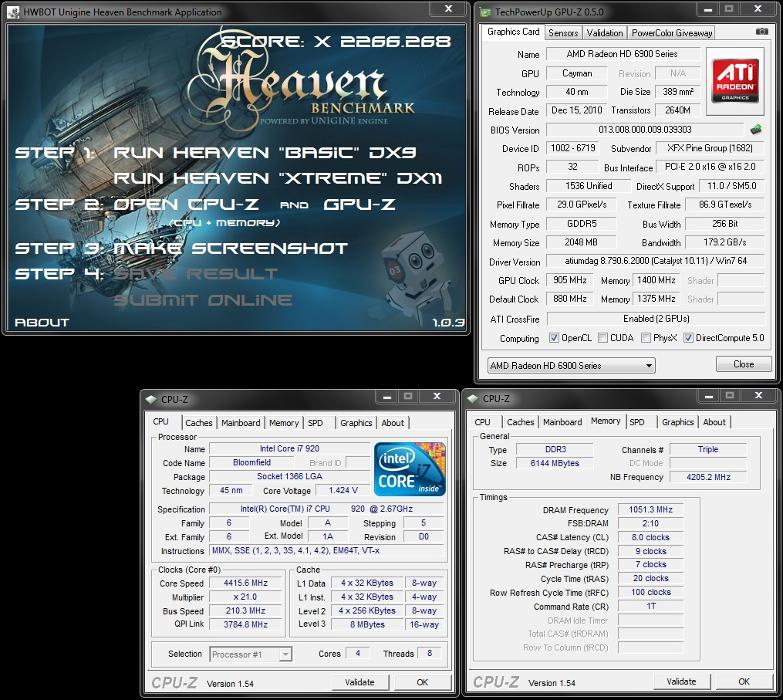Click the BIOS save chip icon in GPU-Z
The image size is (783, 700).
pos(756,130)
